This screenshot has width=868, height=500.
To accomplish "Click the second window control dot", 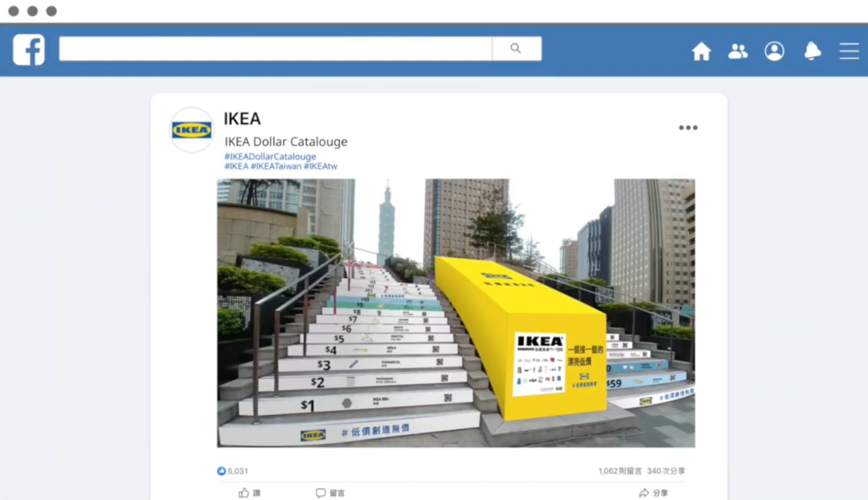I will pyautogui.click(x=33, y=11).
